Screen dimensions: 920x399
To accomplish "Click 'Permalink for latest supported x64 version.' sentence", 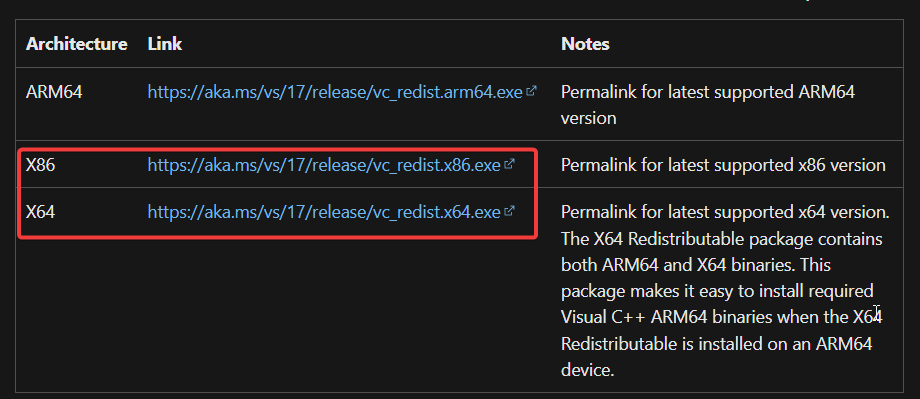I will point(725,212).
